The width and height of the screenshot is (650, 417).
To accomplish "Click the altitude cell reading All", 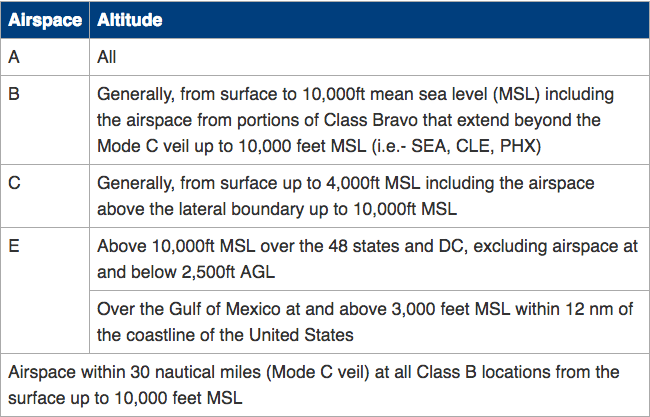I will coord(108,57).
